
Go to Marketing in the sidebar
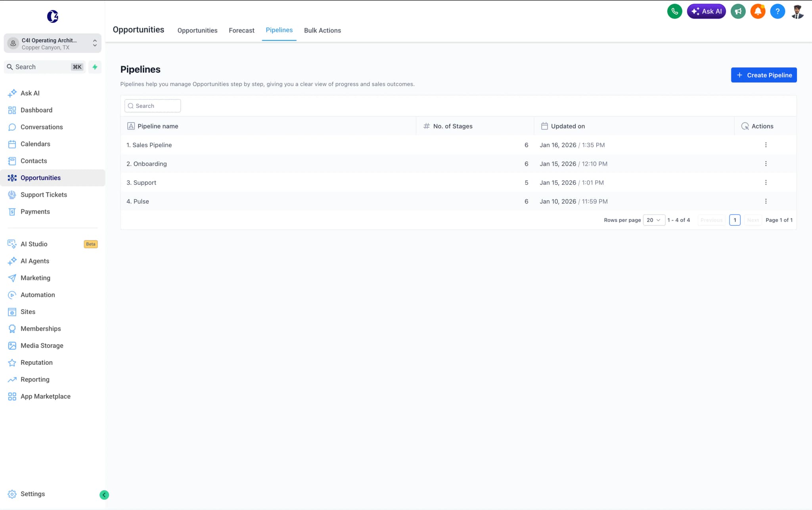click(53, 278)
